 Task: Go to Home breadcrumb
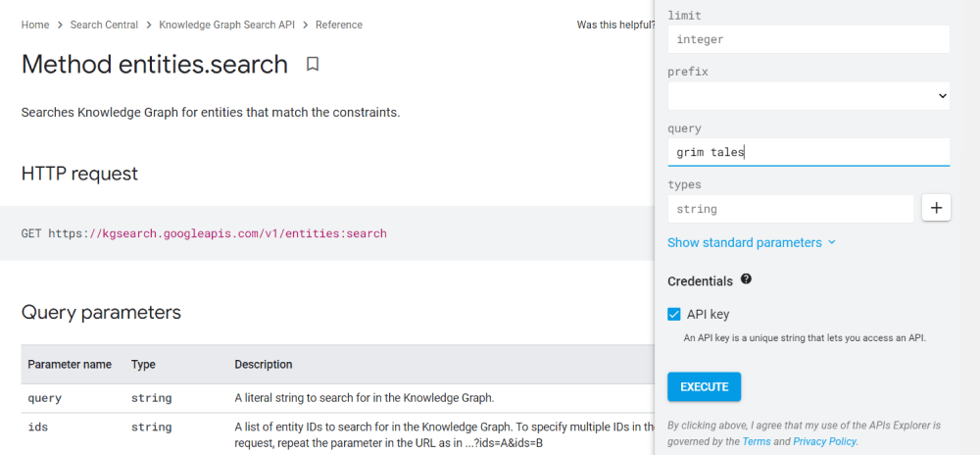35,25
